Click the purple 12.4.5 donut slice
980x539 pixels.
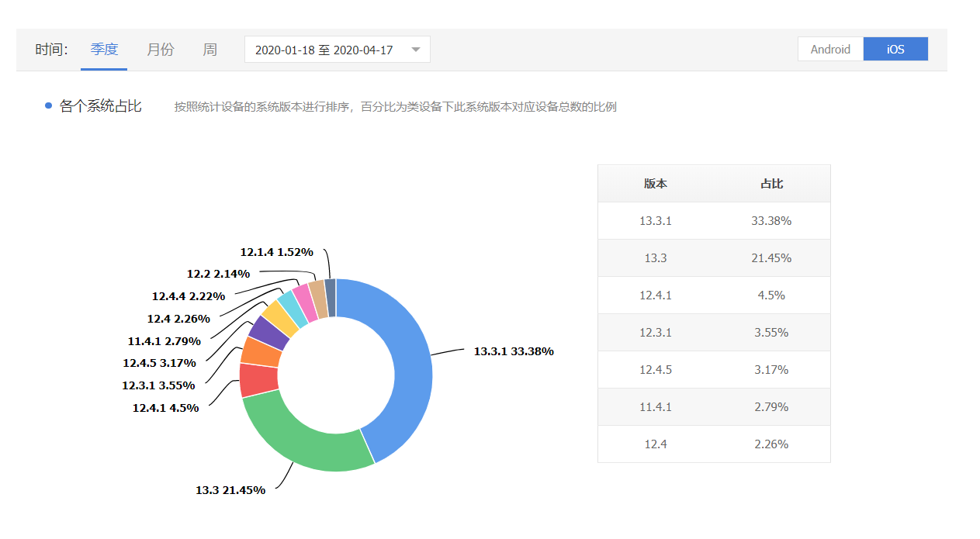pos(269,333)
